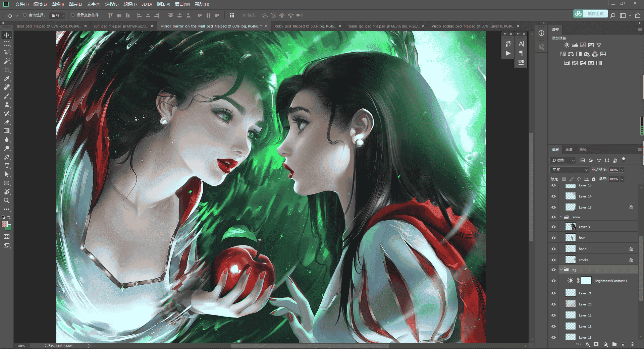Hide the Layer 14 visibility eye

coord(553,196)
